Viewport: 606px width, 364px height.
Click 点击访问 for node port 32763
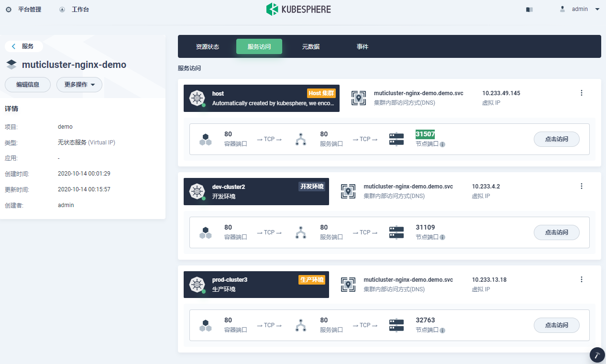click(557, 325)
